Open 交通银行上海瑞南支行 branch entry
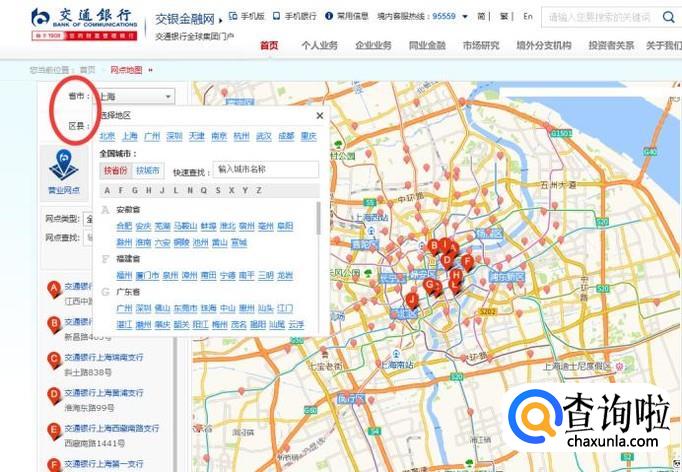The image size is (682, 472). click(104, 357)
